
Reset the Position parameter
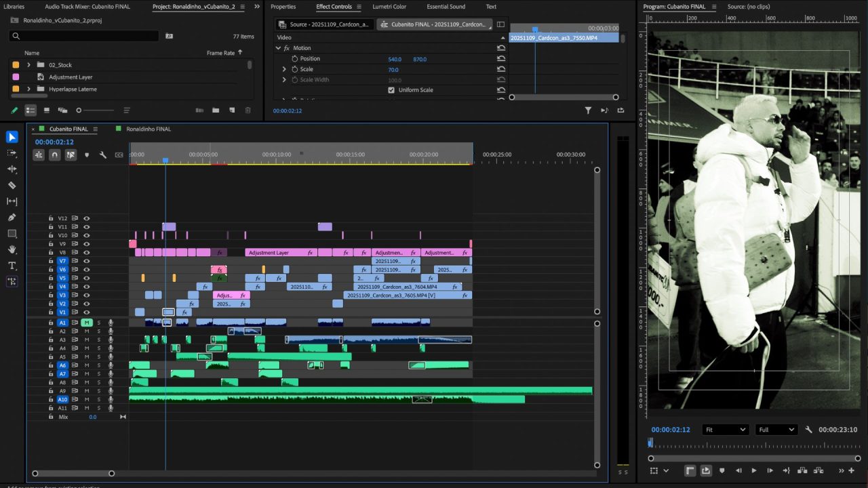coord(501,59)
